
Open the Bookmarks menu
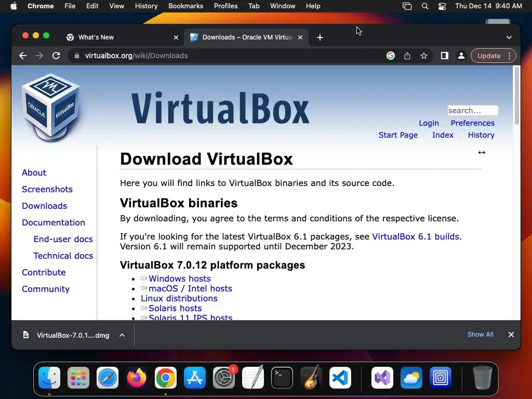point(185,6)
